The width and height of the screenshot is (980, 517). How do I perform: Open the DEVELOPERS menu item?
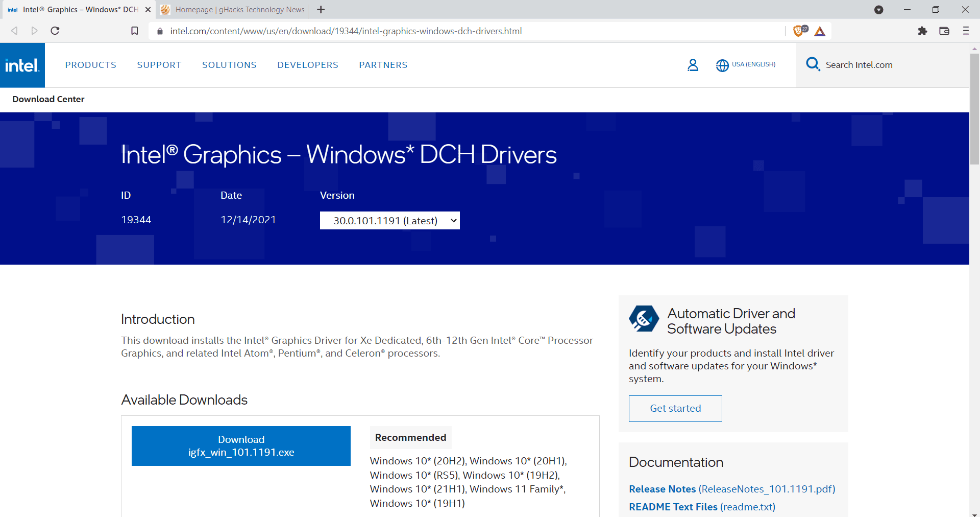pos(307,65)
